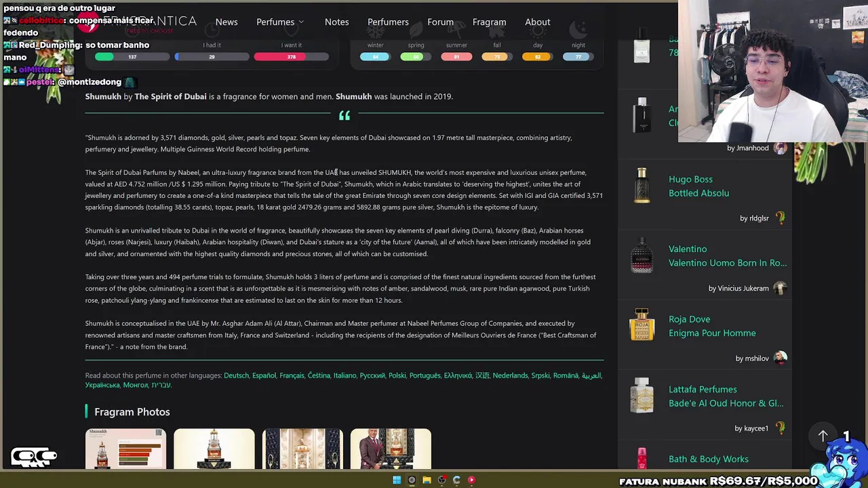Read the page in Українська

pyautogui.click(x=102, y=385)
